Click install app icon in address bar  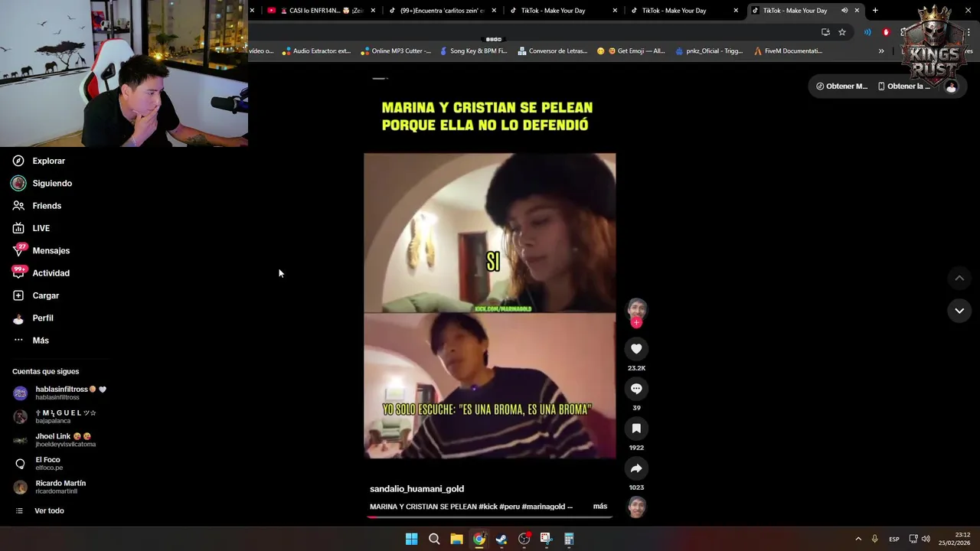point(825,32)
